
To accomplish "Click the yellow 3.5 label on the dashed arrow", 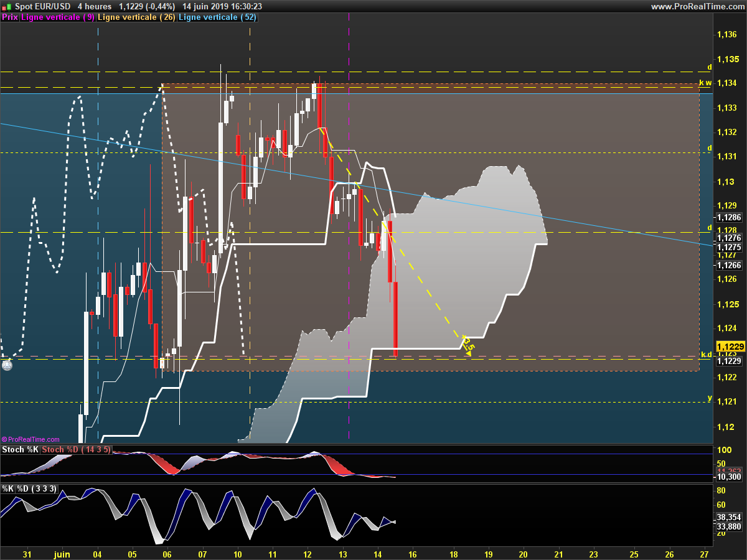I will [x=469, y=344].
